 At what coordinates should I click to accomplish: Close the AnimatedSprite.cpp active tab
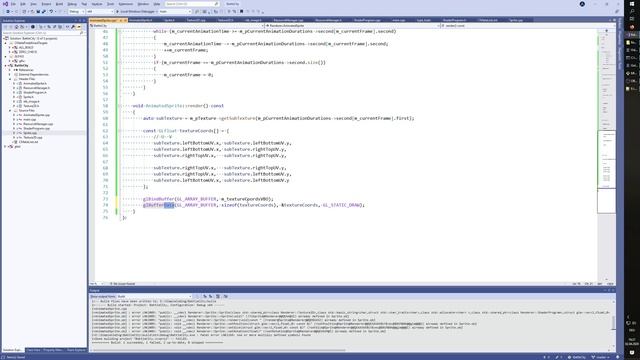tap(125, 20)
